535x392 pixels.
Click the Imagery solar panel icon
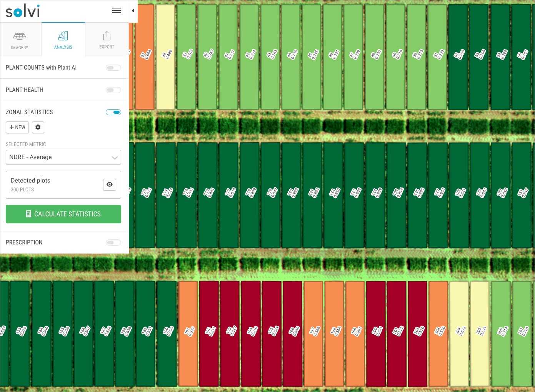click(x=20, y=36)
